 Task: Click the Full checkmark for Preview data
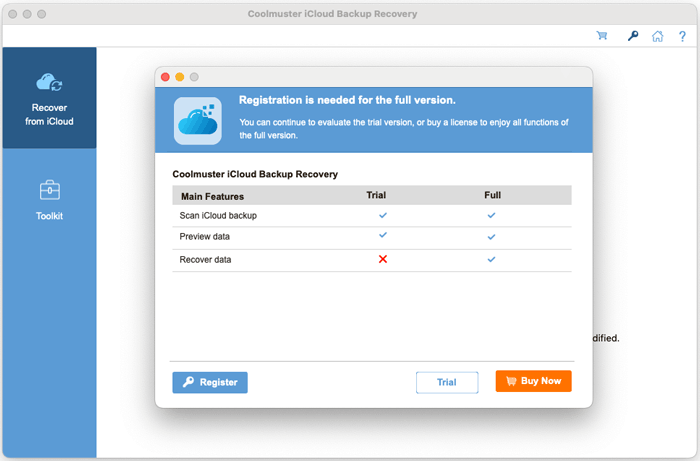tap(491, 237)
